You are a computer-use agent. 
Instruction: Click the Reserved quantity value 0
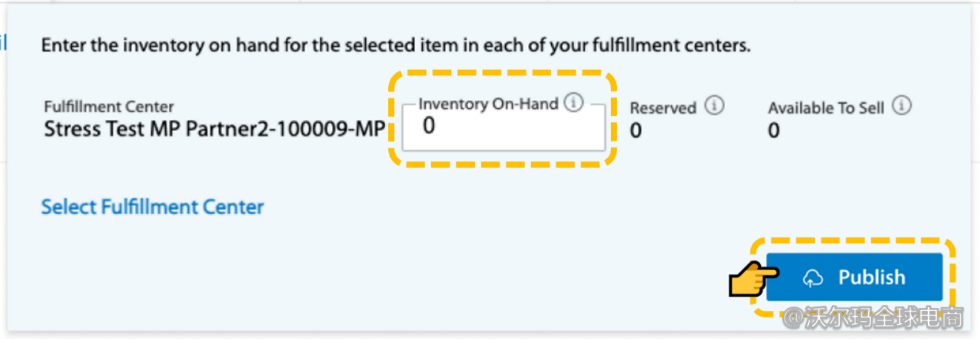click(636, 131)
